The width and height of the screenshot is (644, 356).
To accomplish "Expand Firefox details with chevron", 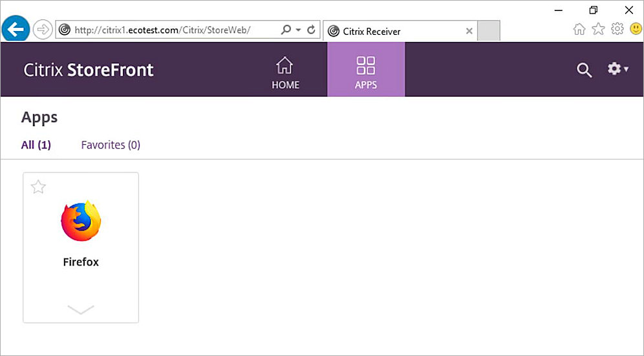I will (x=80, y=309).
